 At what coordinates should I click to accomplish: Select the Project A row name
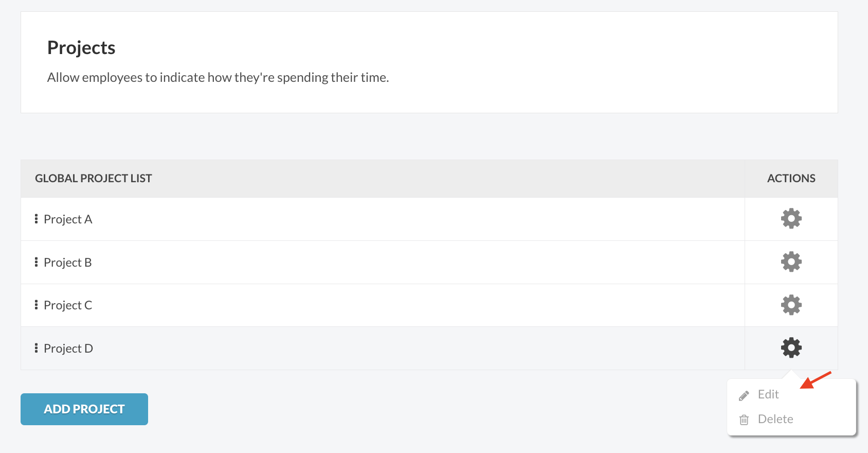[x=68, y=219]
